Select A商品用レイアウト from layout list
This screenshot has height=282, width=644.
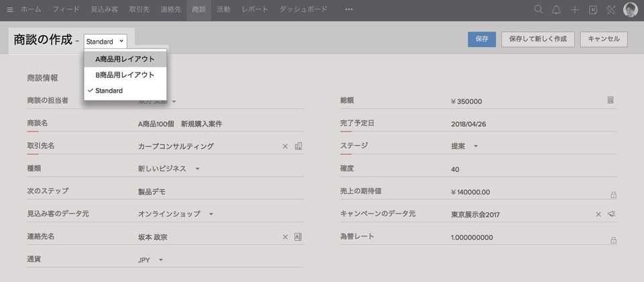pos(125,59)
